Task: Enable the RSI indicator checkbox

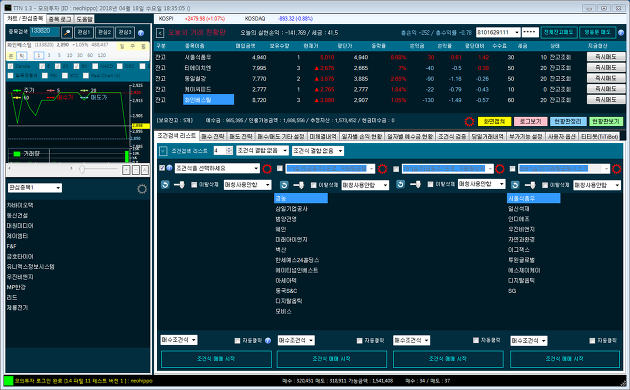Action: coord(45,75)
